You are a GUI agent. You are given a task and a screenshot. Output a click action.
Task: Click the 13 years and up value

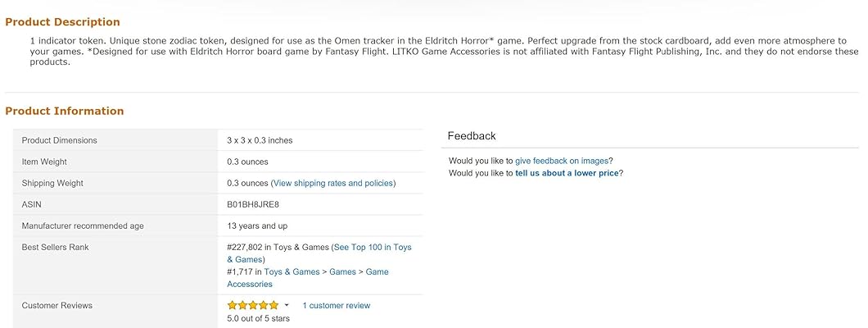[257, 225]
